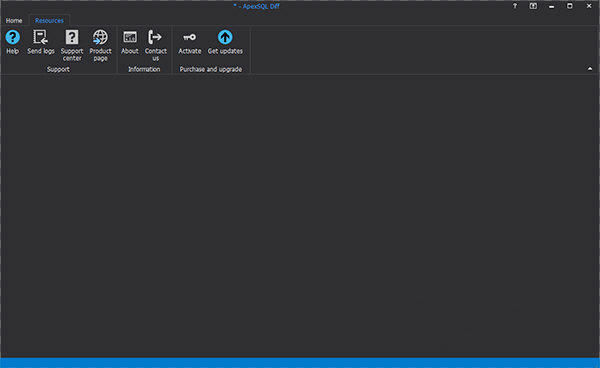
Task: Open the About information icon
Action: 130,37
